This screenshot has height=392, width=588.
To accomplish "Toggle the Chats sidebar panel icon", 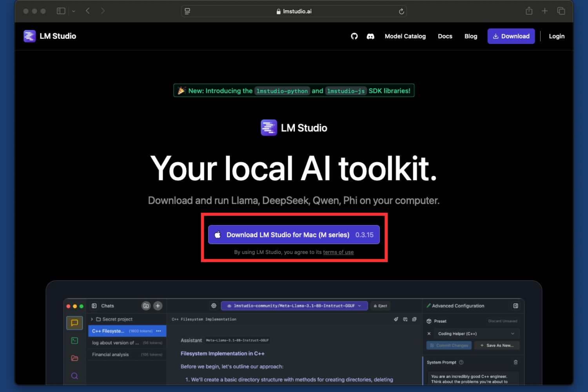I will tap(94, 306).
